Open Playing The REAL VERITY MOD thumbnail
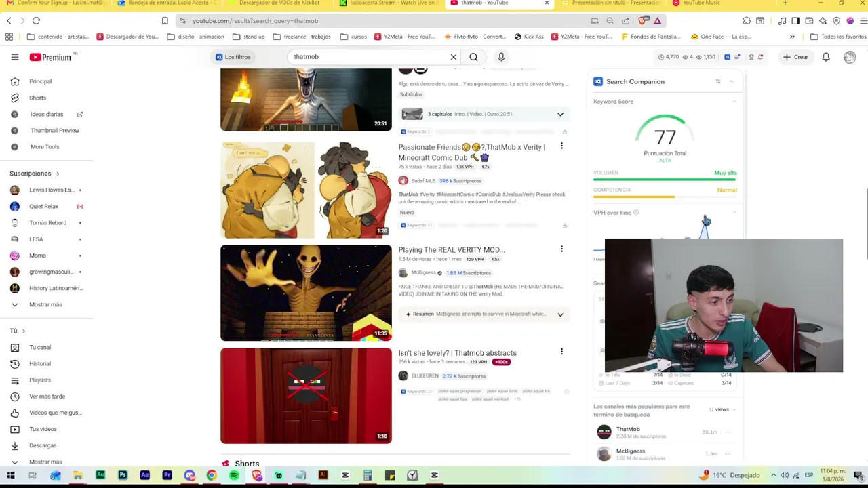 click(306, 293)
